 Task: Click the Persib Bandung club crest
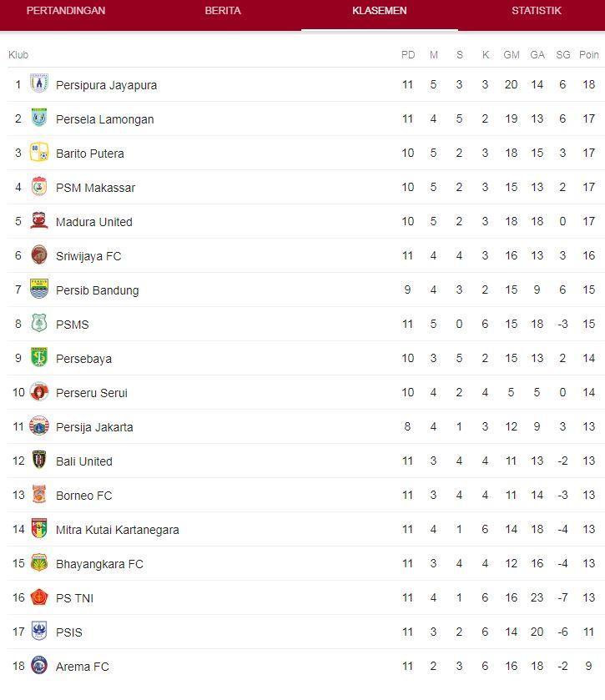click(x=39, y=290)
